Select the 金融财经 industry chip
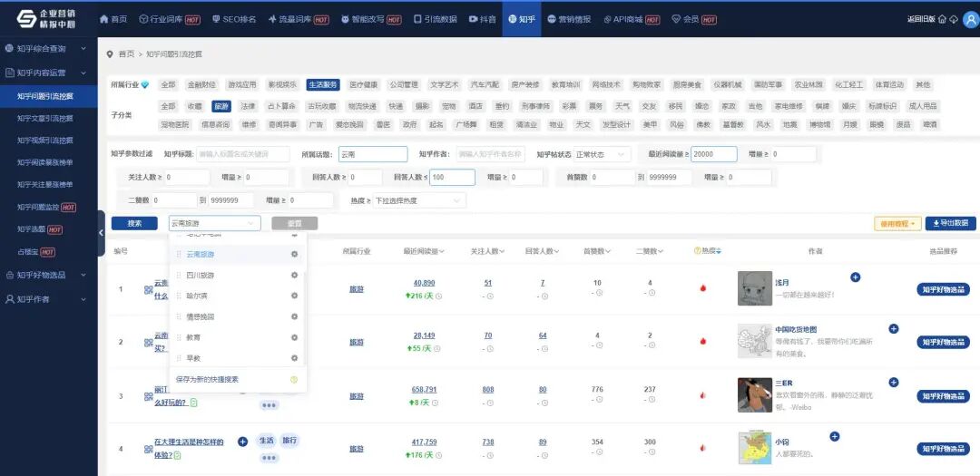The image size is (980, 476). pos(201,85)
